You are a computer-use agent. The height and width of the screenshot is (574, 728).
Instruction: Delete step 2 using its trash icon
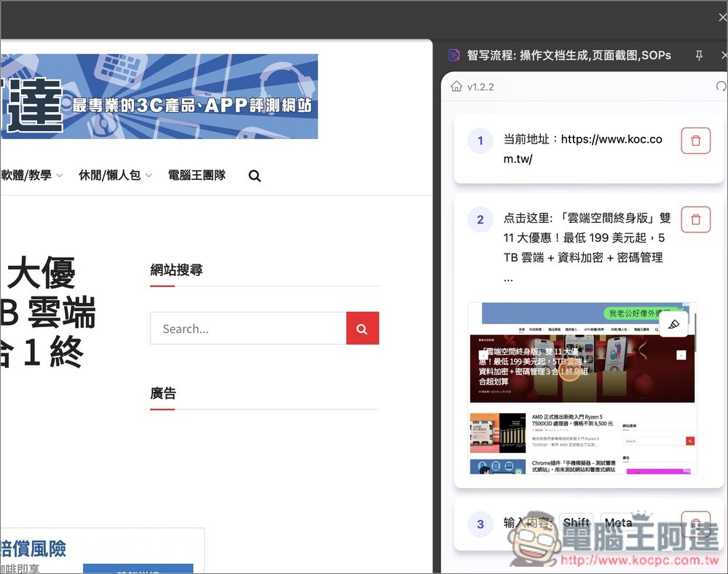coord(695,219)
